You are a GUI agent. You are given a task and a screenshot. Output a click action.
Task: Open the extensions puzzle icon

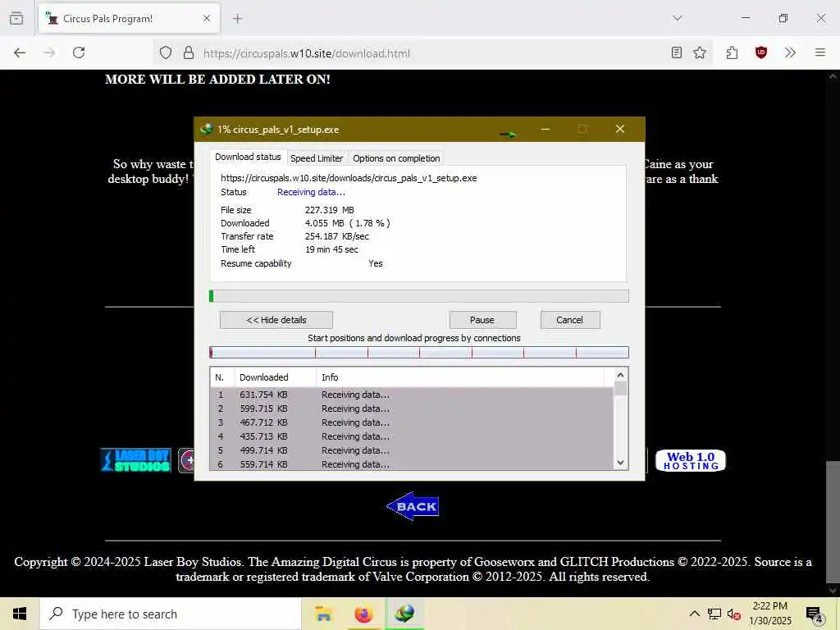(x=732, y=52)
